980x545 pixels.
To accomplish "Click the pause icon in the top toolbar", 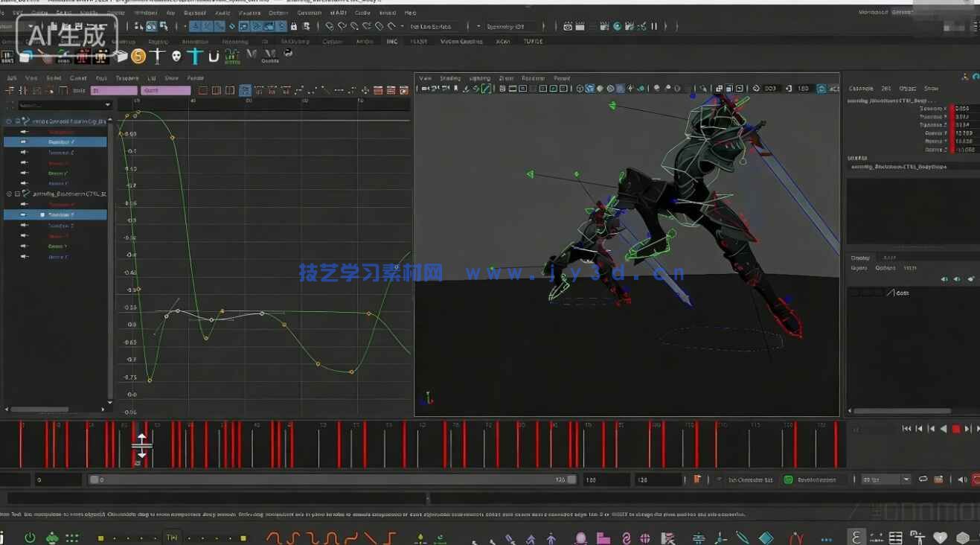I will 654,26.
